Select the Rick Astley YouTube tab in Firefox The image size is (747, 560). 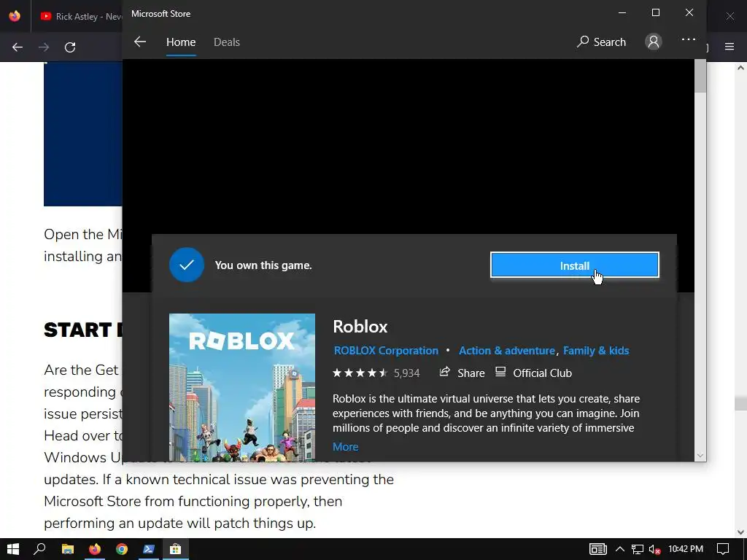pyautogui.click(x=81, y=16)
